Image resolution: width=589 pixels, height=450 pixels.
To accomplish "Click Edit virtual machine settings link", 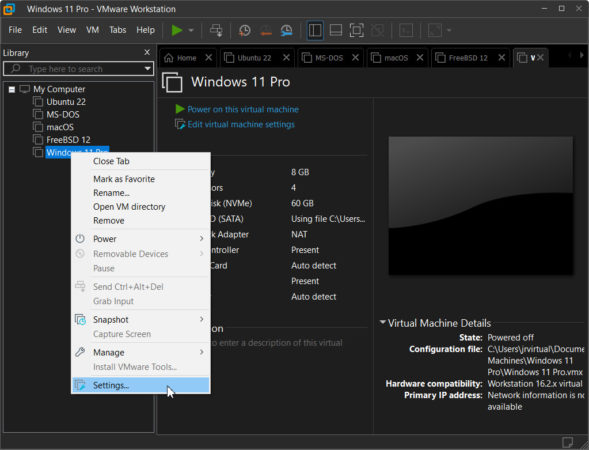I will click(241, 124).
